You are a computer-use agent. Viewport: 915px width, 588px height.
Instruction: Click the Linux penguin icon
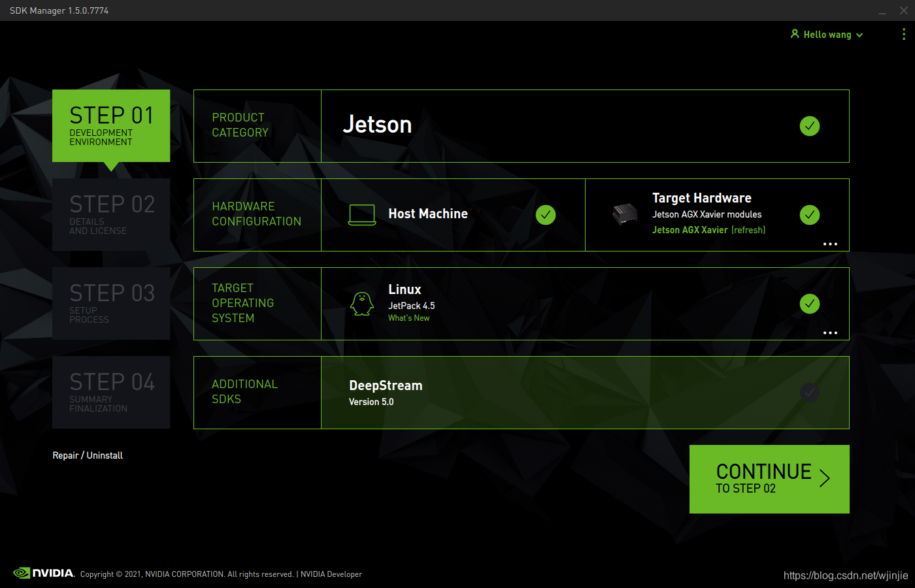tap(362, 304)
